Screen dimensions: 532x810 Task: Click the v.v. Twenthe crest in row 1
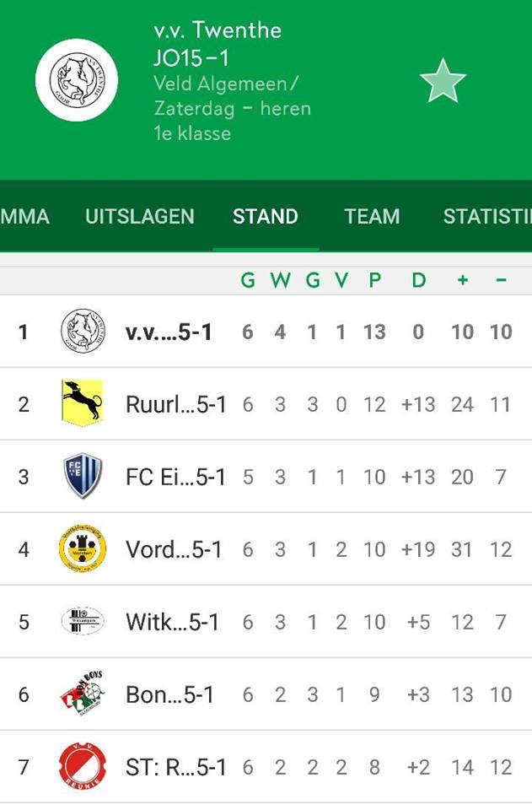83,331
